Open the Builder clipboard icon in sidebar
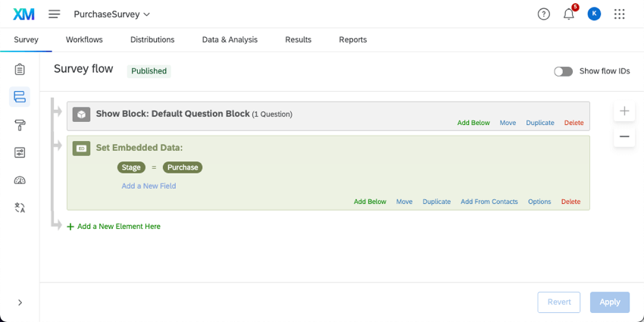The height and width of the screenshot is (322, 644). [x=20, y=70]
